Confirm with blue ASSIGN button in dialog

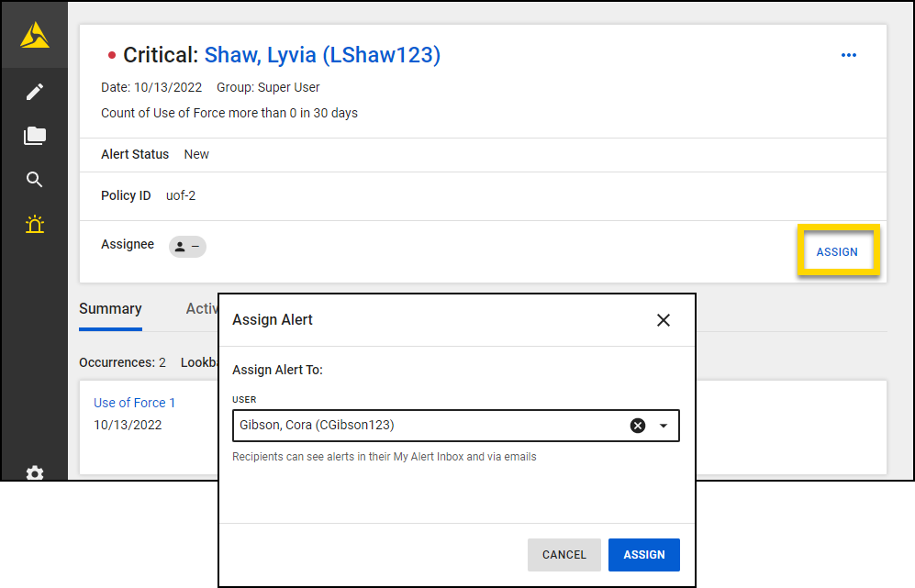point(643,555)
